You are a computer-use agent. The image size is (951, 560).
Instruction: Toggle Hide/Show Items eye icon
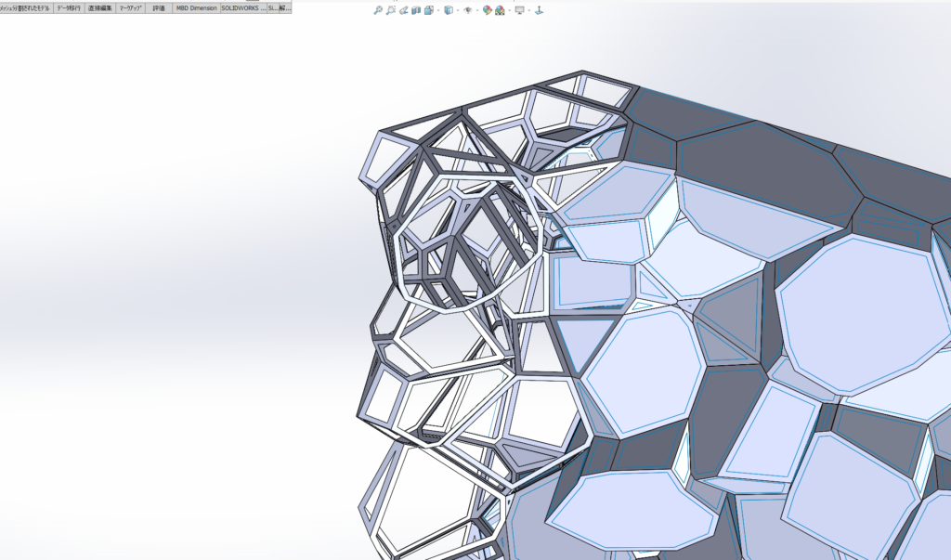468,10
